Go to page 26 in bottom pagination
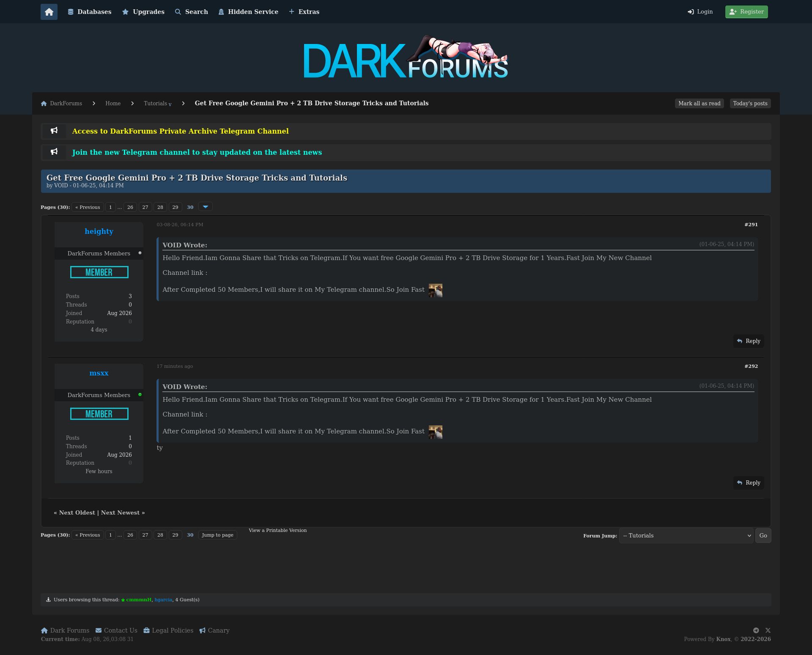This screenshot has width=812, height=655. pyautogui.click(x=130, y=535)
